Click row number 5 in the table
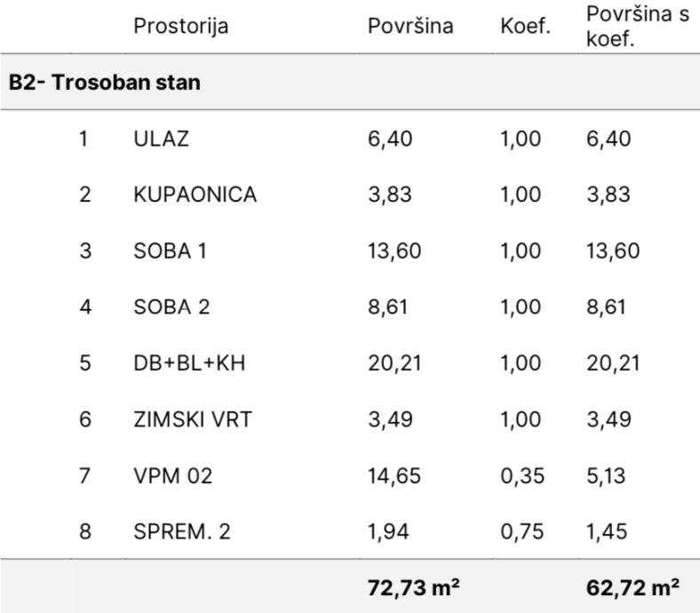 point(85,363)
